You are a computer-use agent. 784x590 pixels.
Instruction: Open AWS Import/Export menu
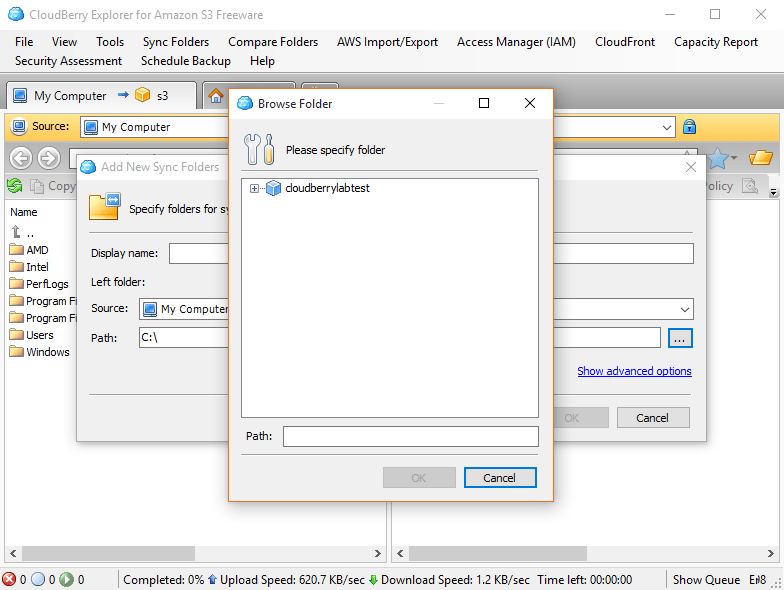coord(387,42)
